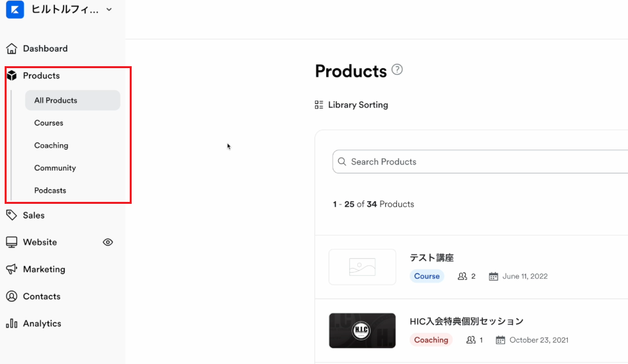
Task: Click the Products cube icon
Action: point(12,75)
